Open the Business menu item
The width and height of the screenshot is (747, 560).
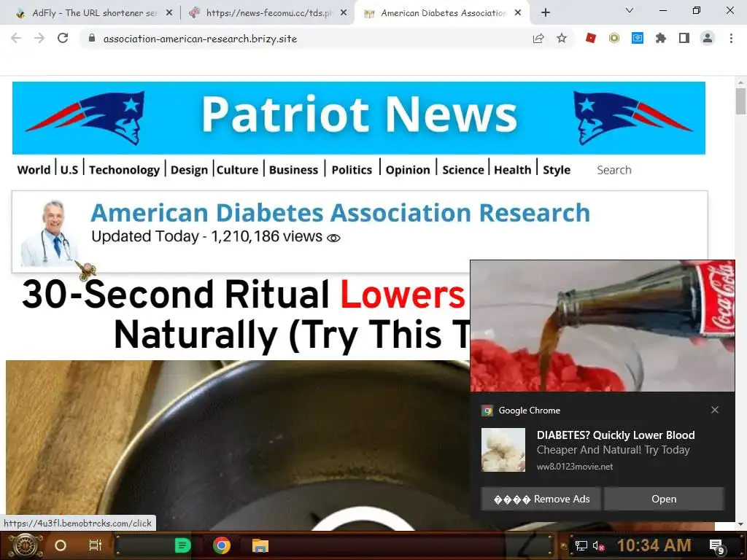(x=293, y=170)
